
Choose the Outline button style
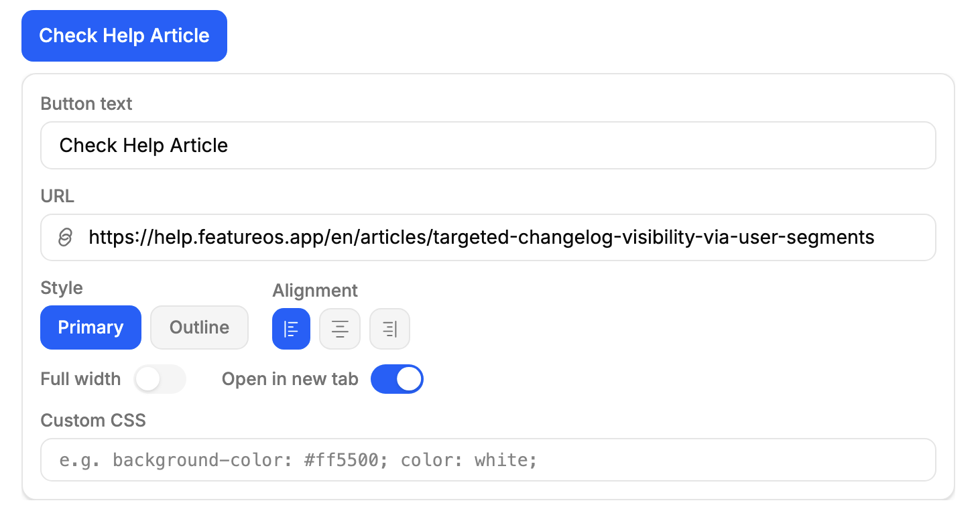coord(199,327)
